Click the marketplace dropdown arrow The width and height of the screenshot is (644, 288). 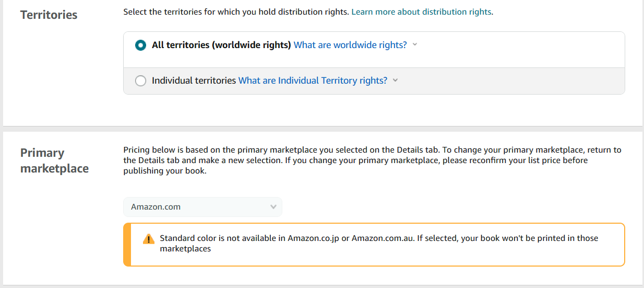coord(273,207)
